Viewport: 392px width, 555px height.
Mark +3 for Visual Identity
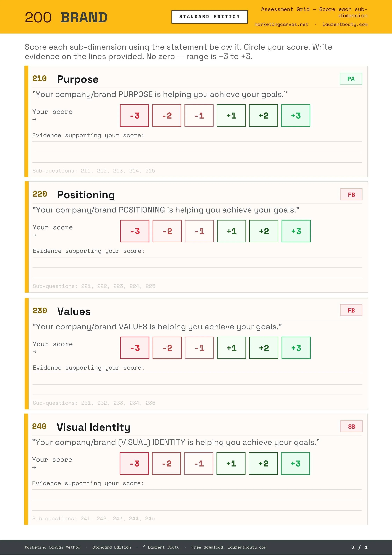[295, 463]
